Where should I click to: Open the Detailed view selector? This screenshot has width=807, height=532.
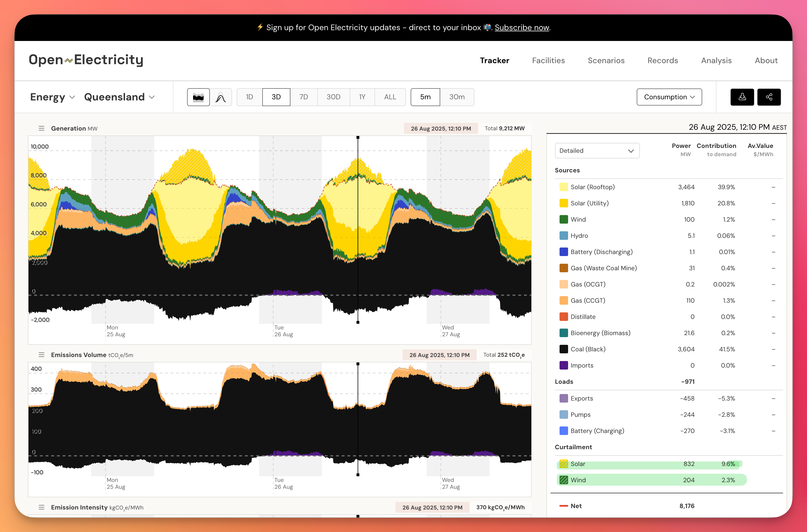(x=597, y=151)
